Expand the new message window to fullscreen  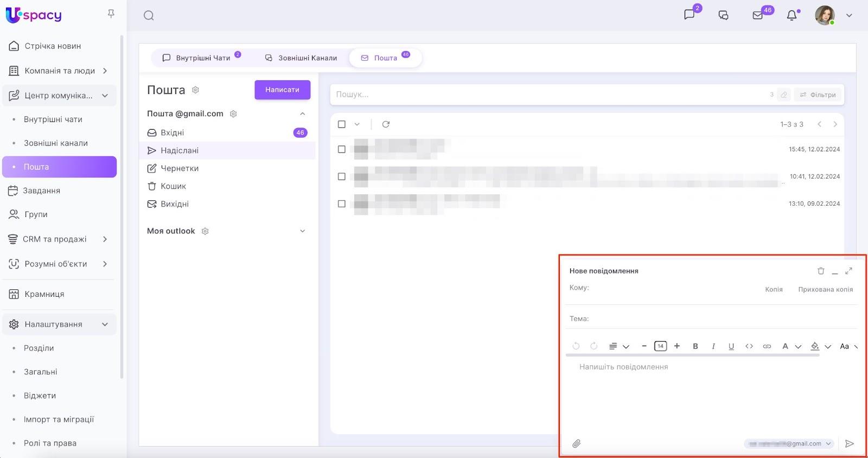tap(849, 271)
